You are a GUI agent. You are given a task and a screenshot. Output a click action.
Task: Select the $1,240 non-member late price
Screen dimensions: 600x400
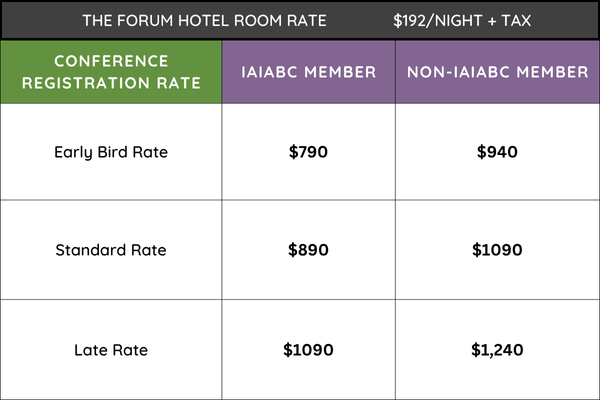[x=496, y=350]
